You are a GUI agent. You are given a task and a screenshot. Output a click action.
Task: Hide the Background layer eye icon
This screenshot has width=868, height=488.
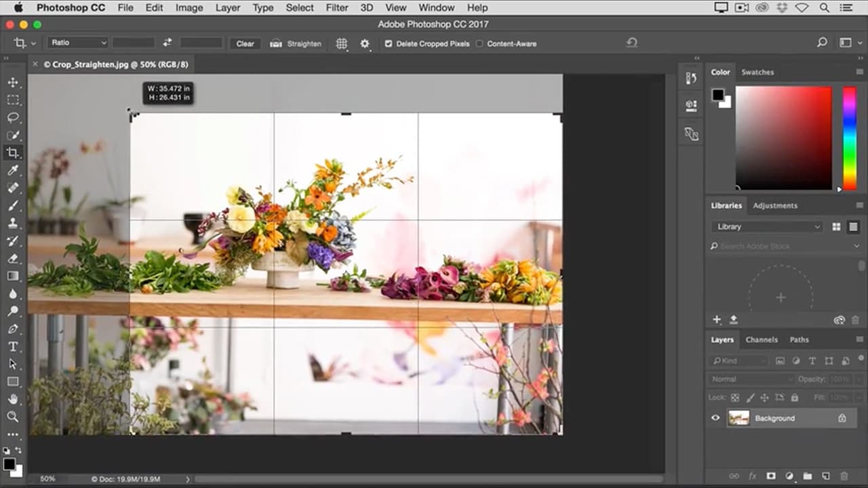coord(715,418)
